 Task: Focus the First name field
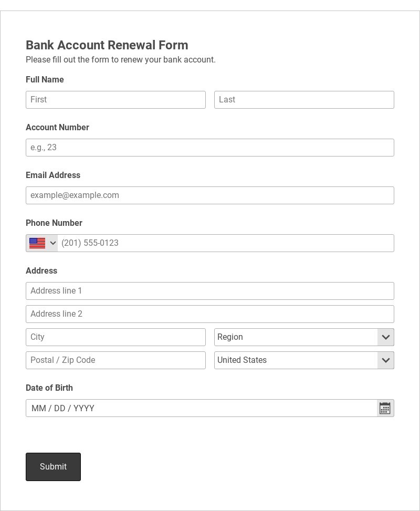[115, 100]
